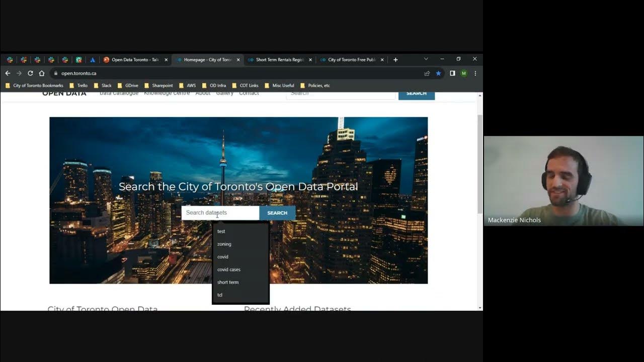The image size is (644, 362).
Task: Toggle the bookmark star icon
Action: pyautogui.click(x=438, y=73)
